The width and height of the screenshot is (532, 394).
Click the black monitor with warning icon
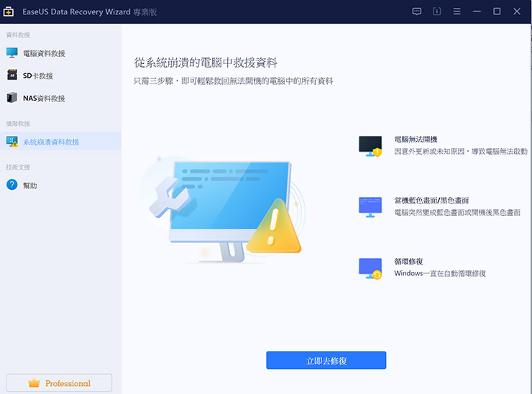coord(370,146)
